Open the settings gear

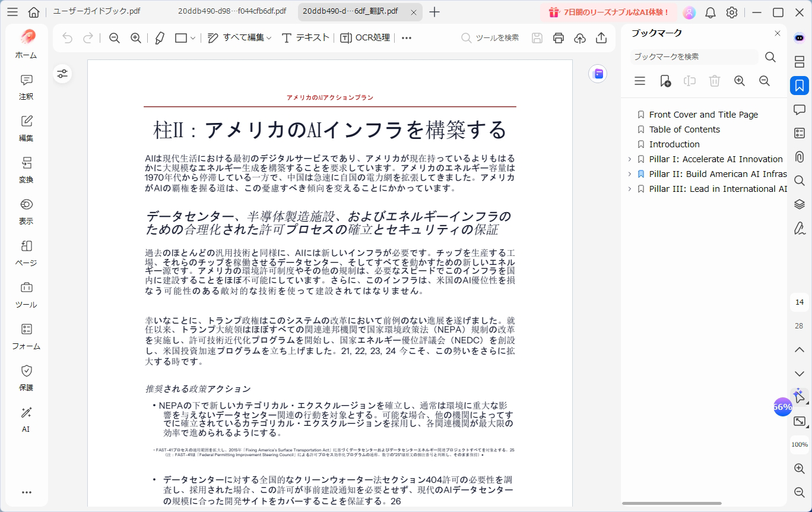732,12
